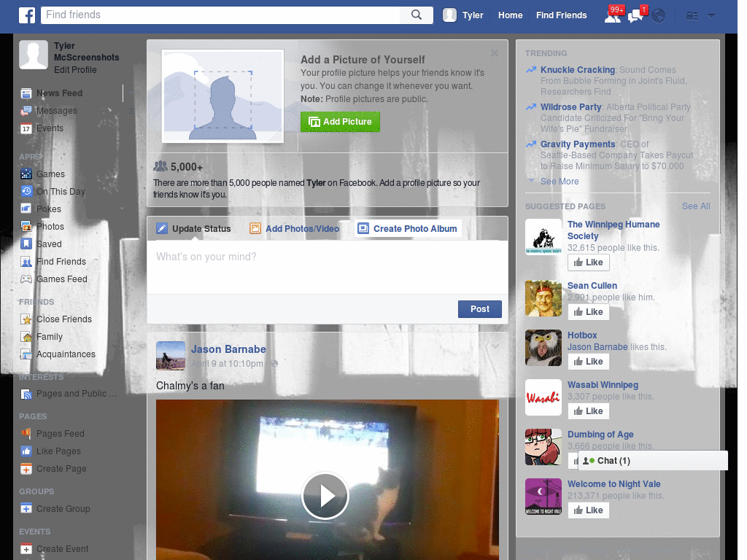Screen dimensions: 747x560
Task: Like The Winnipeg Humane Society page
Action: click(589, 262)
